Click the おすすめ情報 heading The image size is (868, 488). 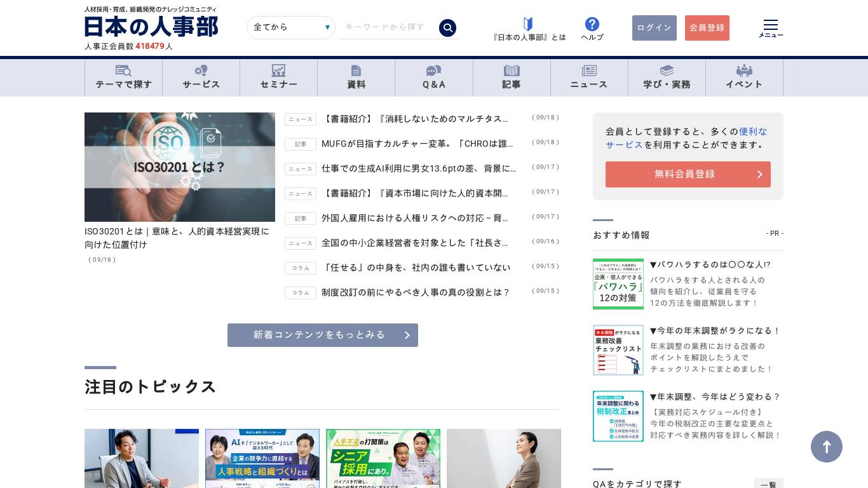621,235
